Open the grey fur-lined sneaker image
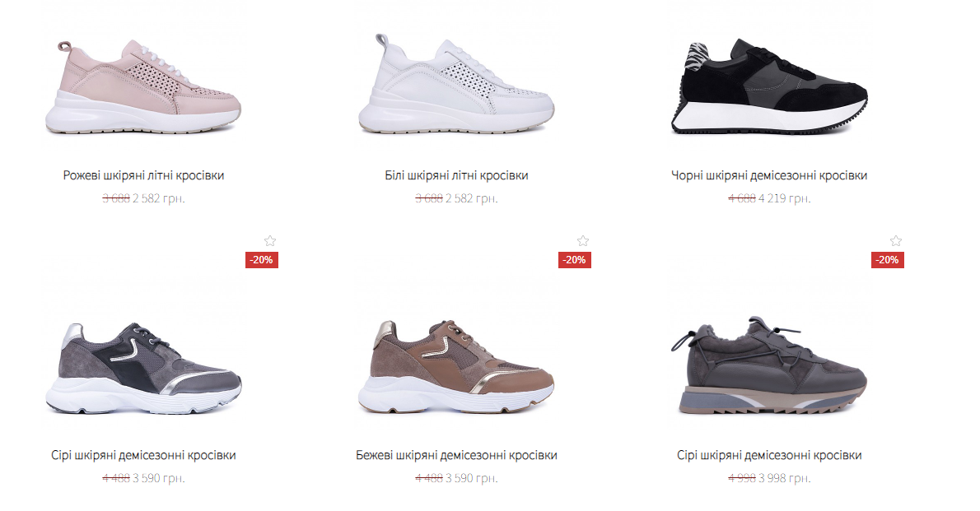 (x=769, y=367)
